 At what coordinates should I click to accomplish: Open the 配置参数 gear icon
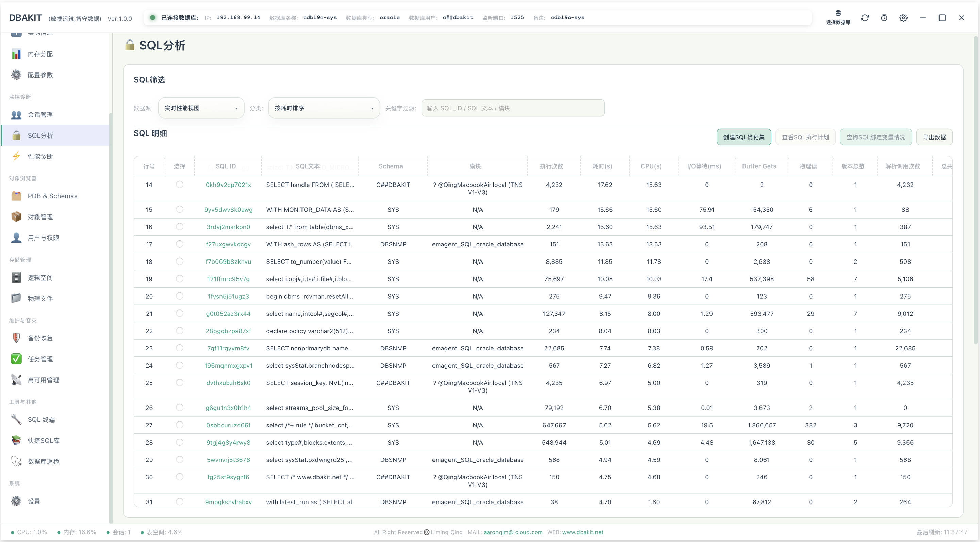click(x=16, y=75)
